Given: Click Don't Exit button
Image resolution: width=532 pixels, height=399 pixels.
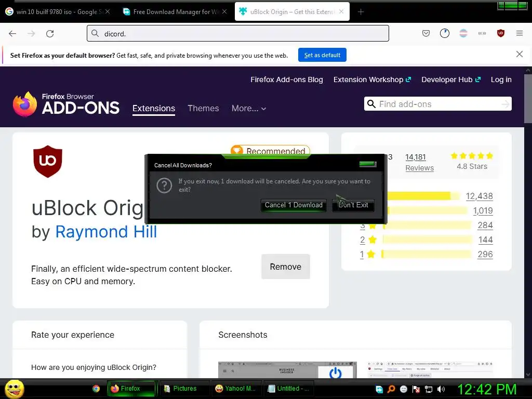Looking at the screenshot, I should tap(353, 205).
